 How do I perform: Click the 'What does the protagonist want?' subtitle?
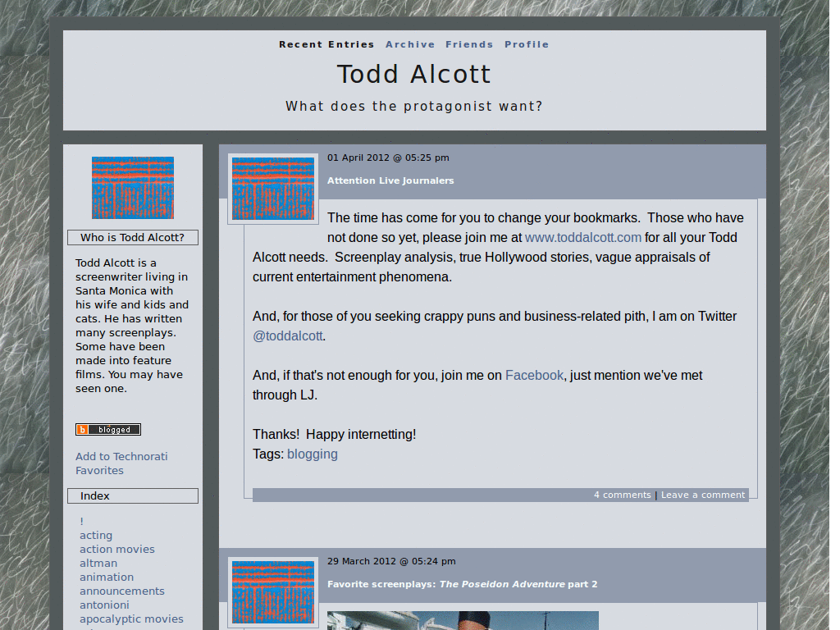[414, 106]
